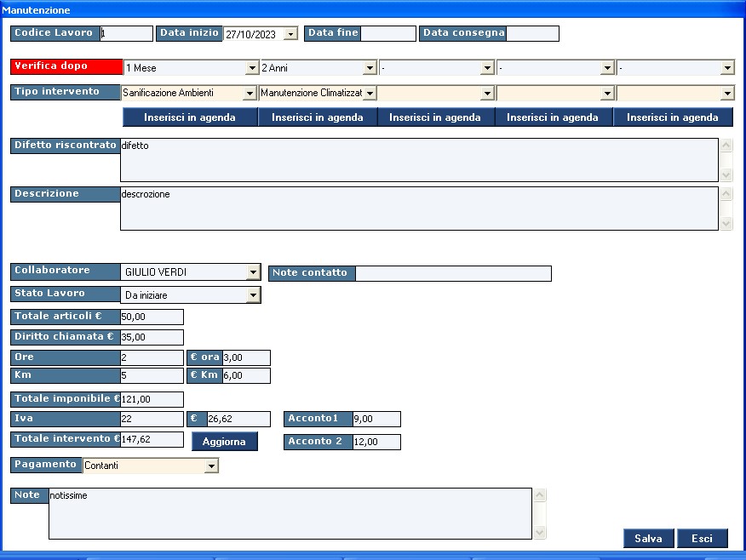Select the Totale articoli € field
The width and height of the screenshot is (746, 560).
click(x=152, y=317)
